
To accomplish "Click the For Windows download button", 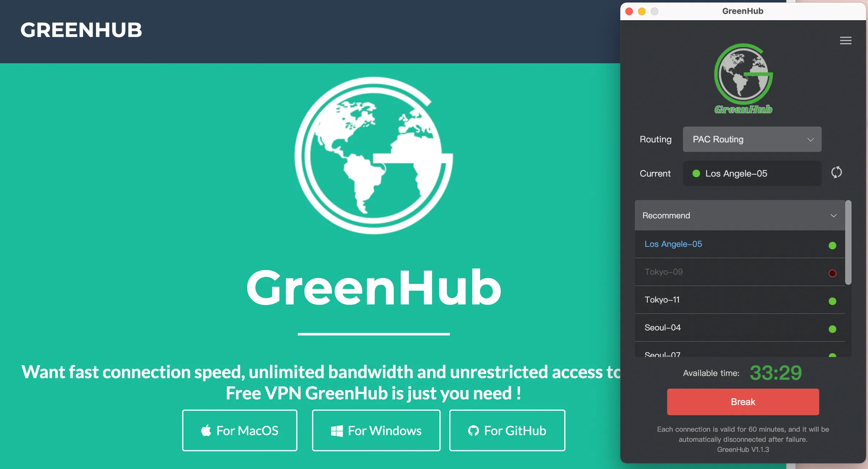I will click(376, 430).
